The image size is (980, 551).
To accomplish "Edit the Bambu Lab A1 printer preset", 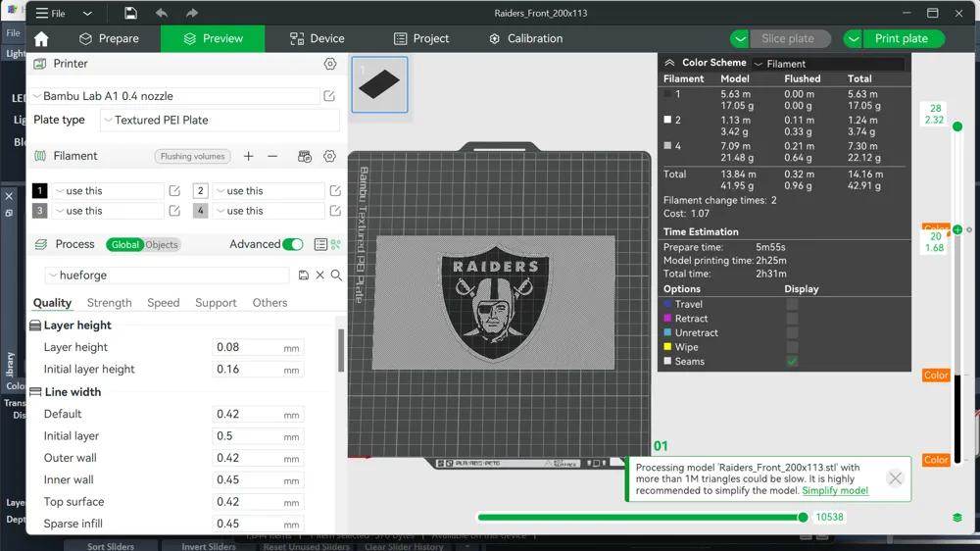I will pos(329,96).
